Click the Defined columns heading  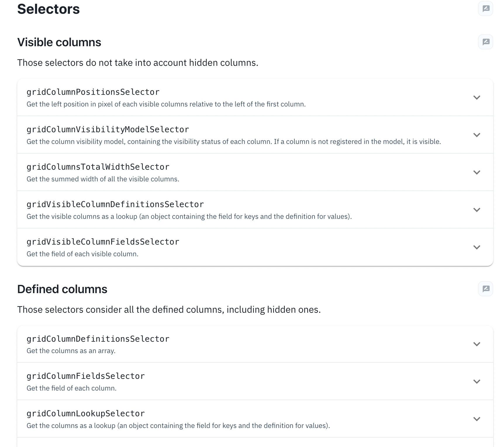click(62, 289)
